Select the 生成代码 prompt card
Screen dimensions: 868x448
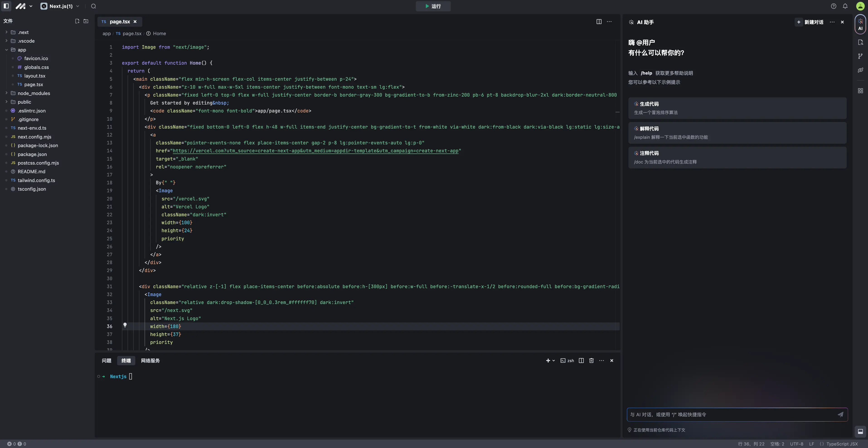[737, 108]
